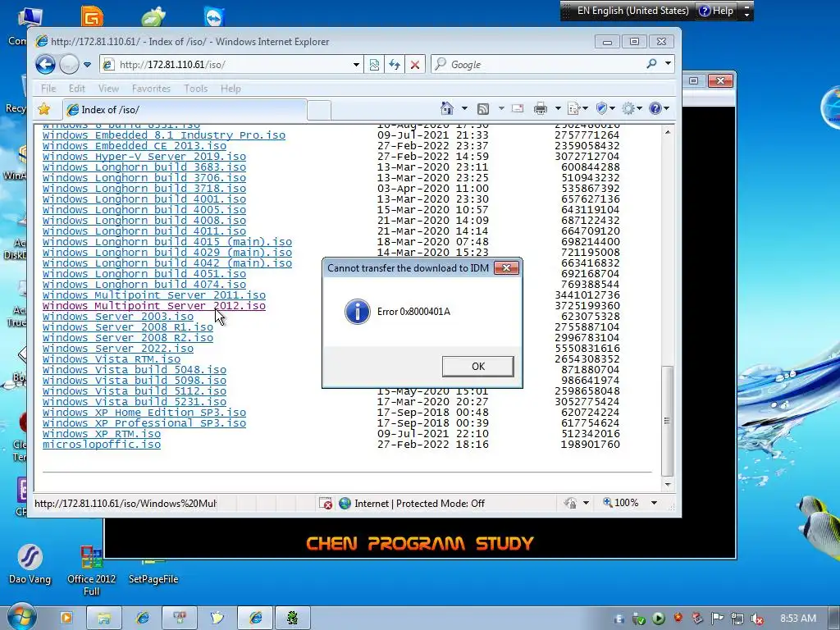Click the Read Mail icon

[x=518, y=109]
